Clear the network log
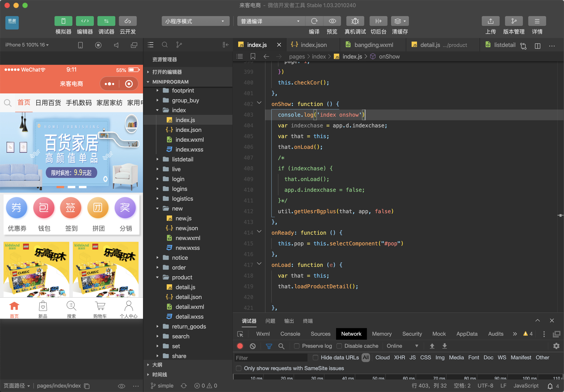This screenshot has width=564, height=392. click(253, 346)
